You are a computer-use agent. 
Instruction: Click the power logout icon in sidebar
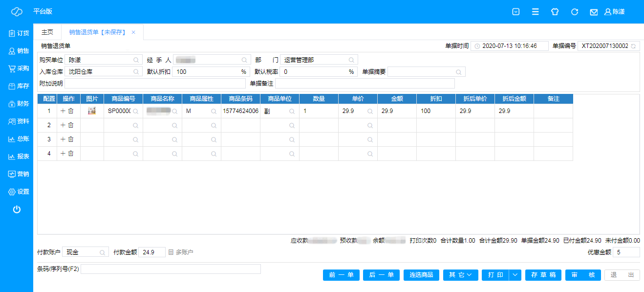point(17,209)
